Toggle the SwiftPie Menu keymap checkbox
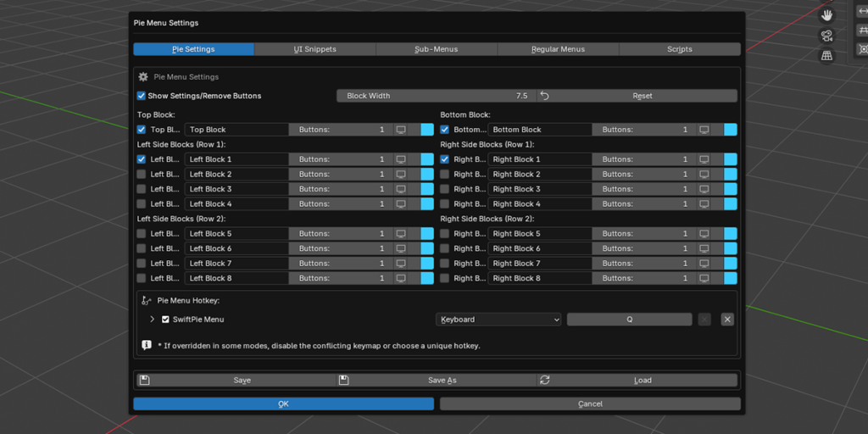 [x=165, y=320]
